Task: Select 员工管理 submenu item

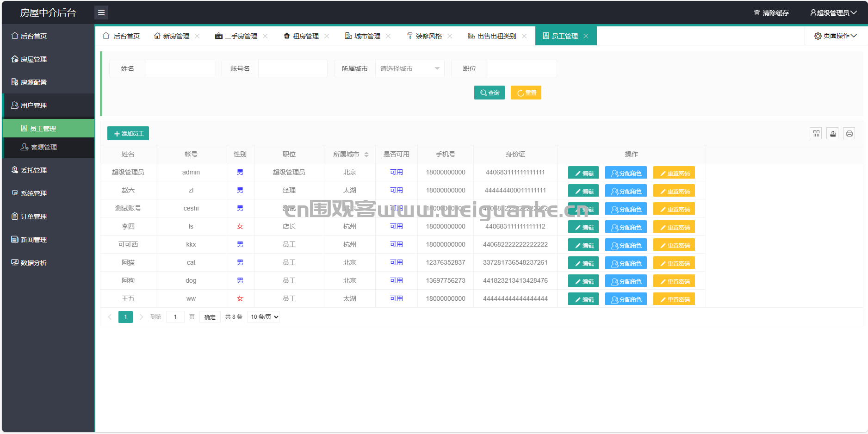Action: point(49,128)
